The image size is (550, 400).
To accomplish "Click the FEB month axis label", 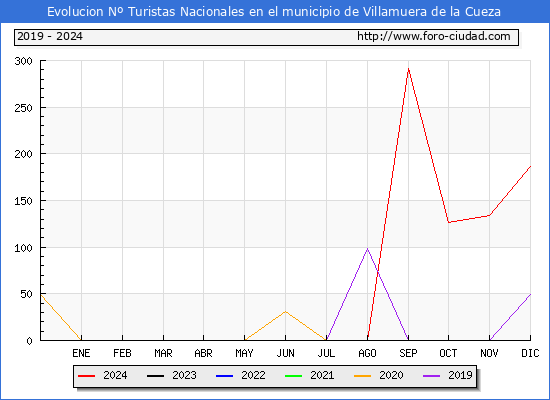I will [x=122, y=353].
